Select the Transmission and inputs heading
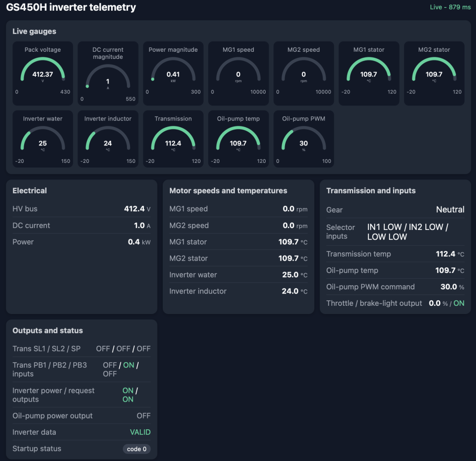The height and width of the screenshot is (461, 476). 371,191
